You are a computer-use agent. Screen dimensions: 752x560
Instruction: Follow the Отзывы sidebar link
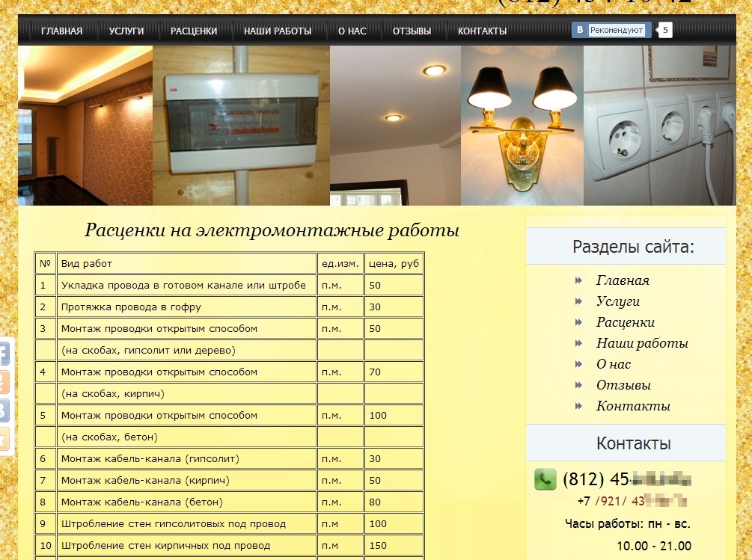click(x=623, y=385)
